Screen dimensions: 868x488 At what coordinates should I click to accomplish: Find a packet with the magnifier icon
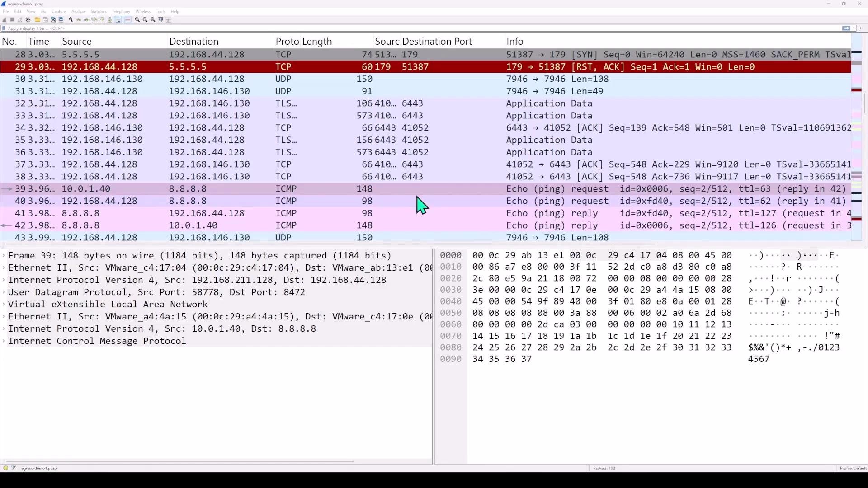click(x=71, y=20)
